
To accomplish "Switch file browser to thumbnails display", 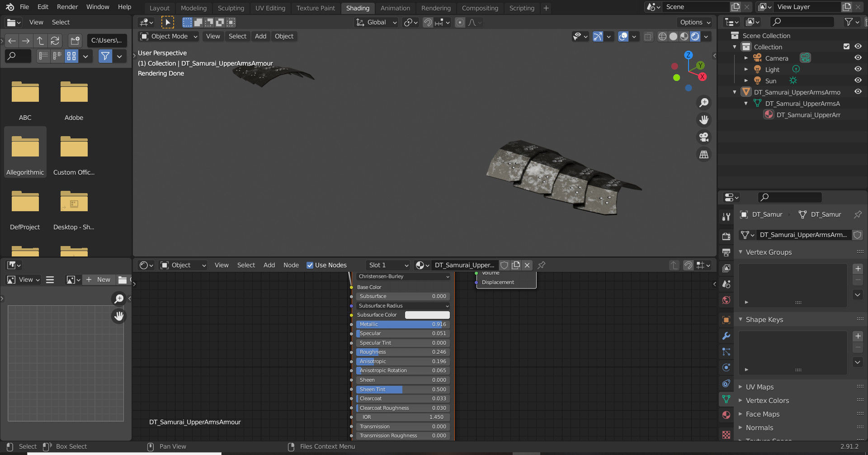I will [71, 56].
